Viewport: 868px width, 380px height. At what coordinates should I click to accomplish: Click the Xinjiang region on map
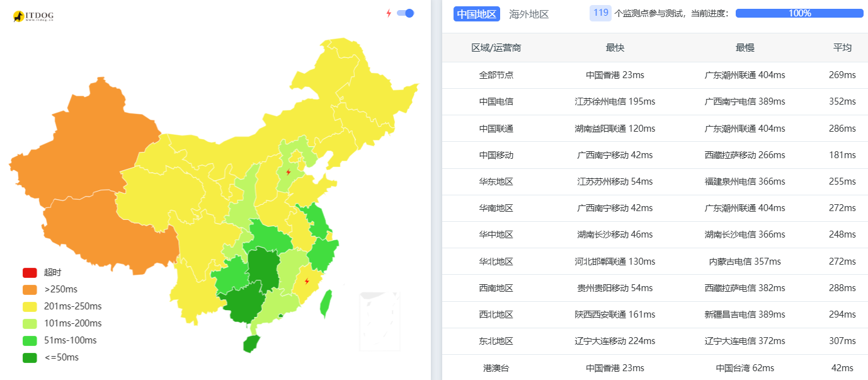(82, 151)
